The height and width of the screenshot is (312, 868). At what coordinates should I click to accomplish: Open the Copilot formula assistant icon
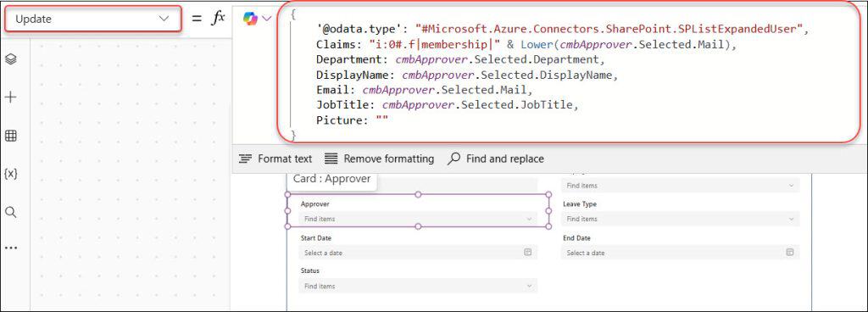250,19
